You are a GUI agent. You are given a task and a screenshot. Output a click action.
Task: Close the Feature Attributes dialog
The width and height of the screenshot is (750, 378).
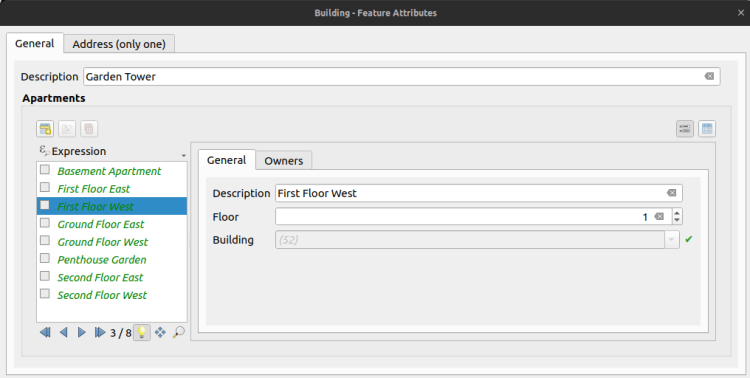741,13
